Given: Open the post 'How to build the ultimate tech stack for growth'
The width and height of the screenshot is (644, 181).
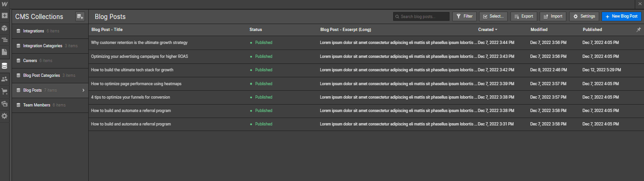Looking at the screenshot, I should tap(132, 70).
